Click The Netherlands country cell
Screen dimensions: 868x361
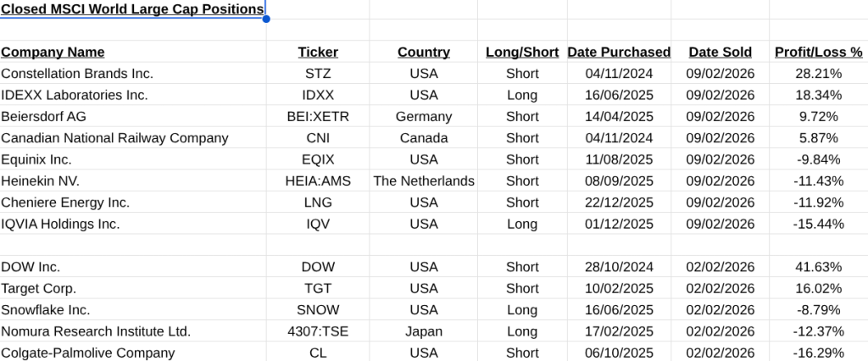point(424,180)
